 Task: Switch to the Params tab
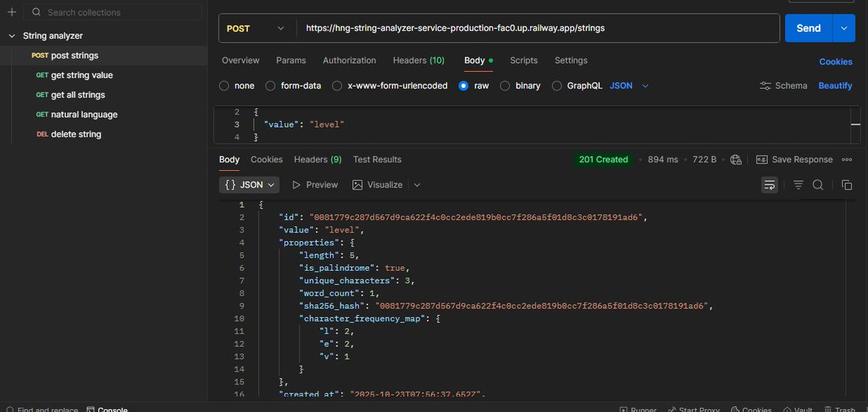coord(291,60)
